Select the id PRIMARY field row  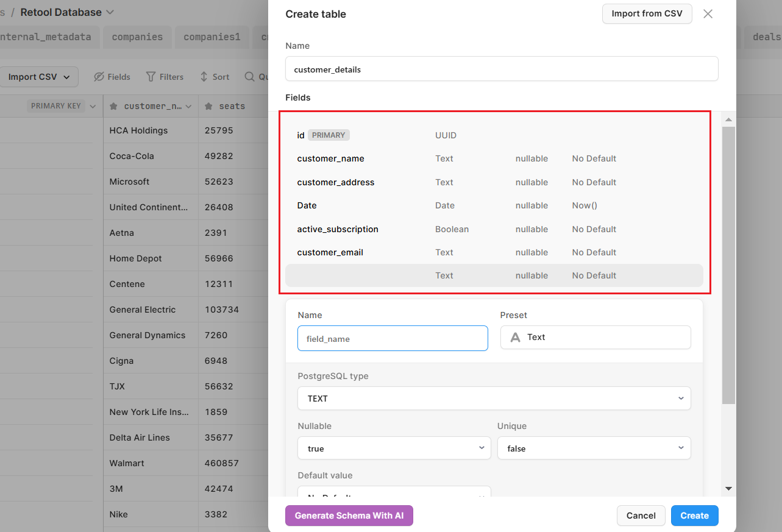494,135
